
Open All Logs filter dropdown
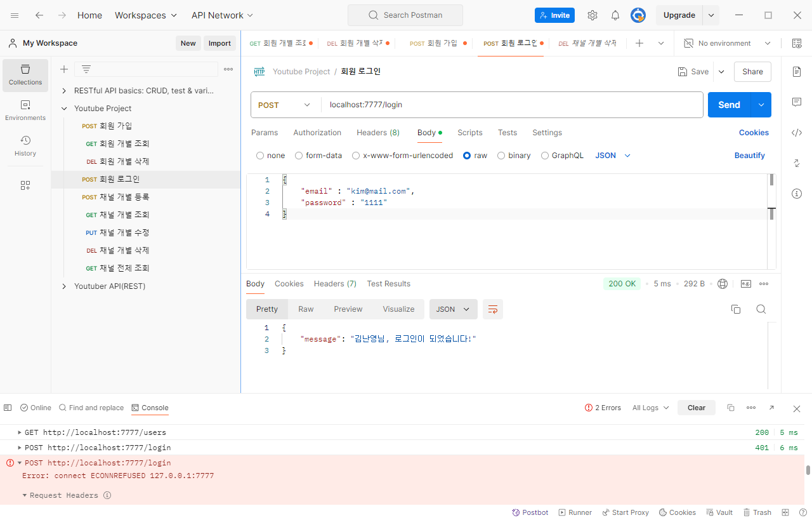(x=651, y=408)
